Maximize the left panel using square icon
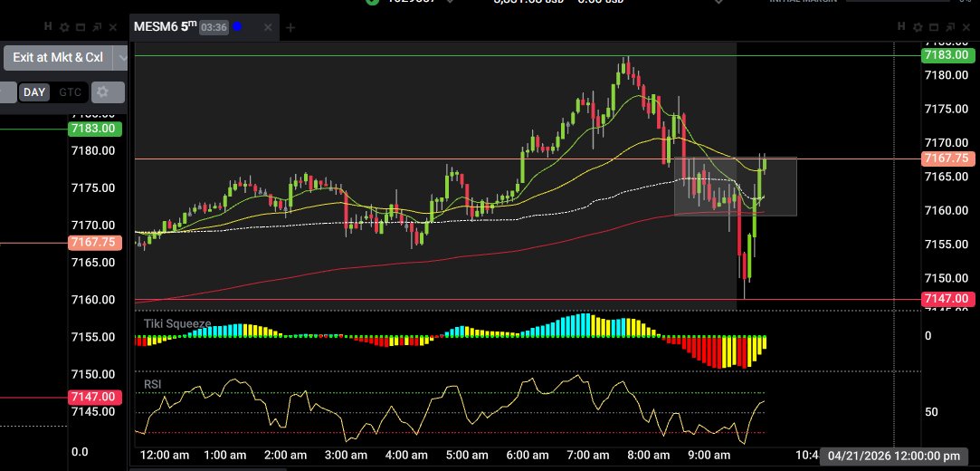 click(81, 27)
